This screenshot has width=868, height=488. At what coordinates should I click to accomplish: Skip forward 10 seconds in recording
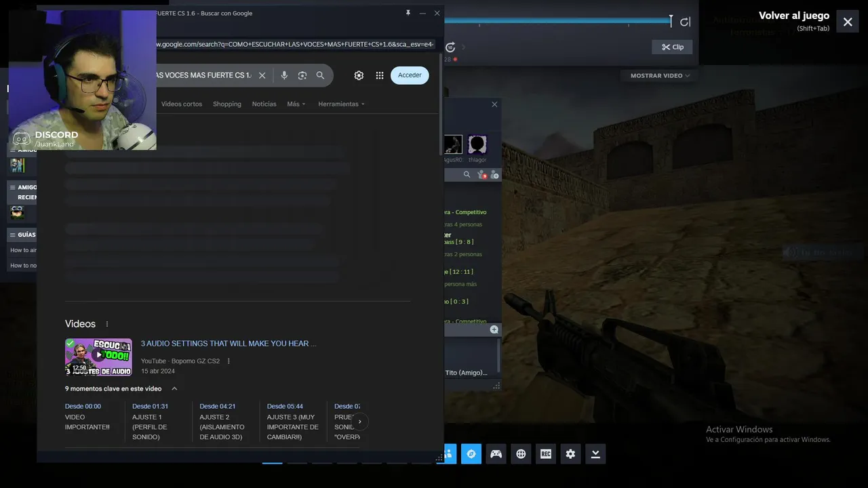pyautogui.click(x=450, y=47)
